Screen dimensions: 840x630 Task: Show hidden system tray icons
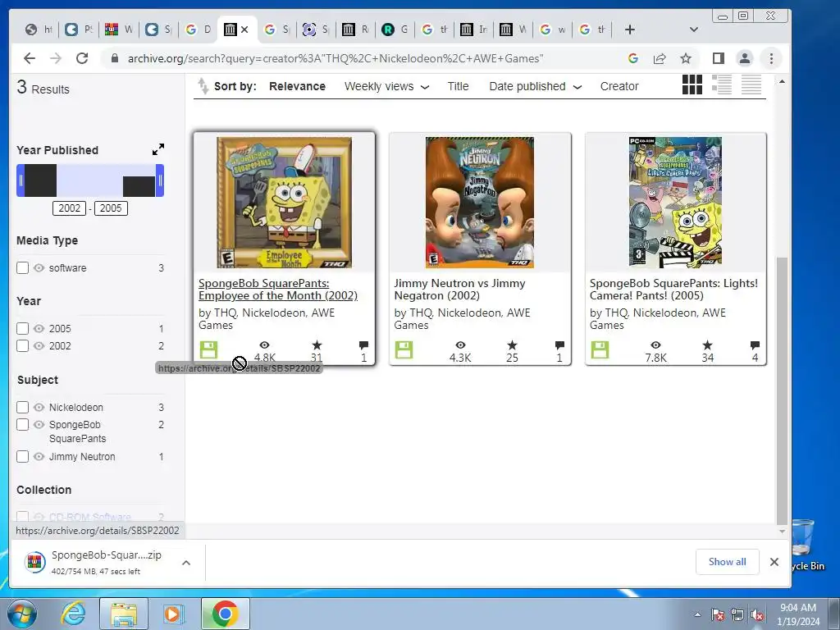click(697, 614)
